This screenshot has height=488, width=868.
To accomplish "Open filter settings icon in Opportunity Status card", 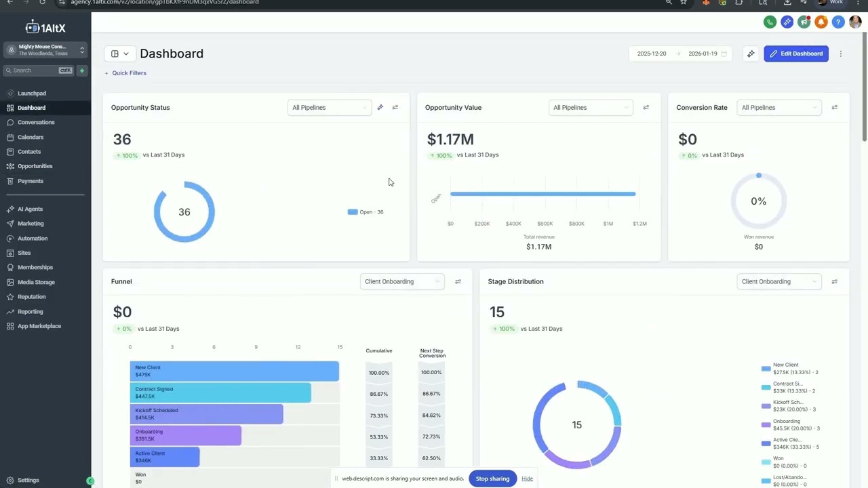I will [x=395, y=107].
